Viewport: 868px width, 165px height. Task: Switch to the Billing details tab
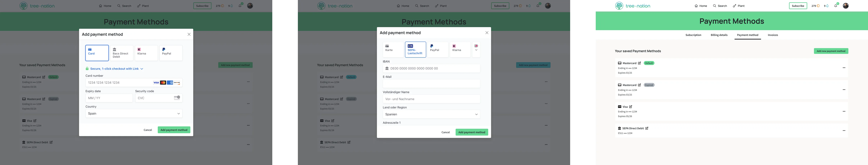(719, 35)
